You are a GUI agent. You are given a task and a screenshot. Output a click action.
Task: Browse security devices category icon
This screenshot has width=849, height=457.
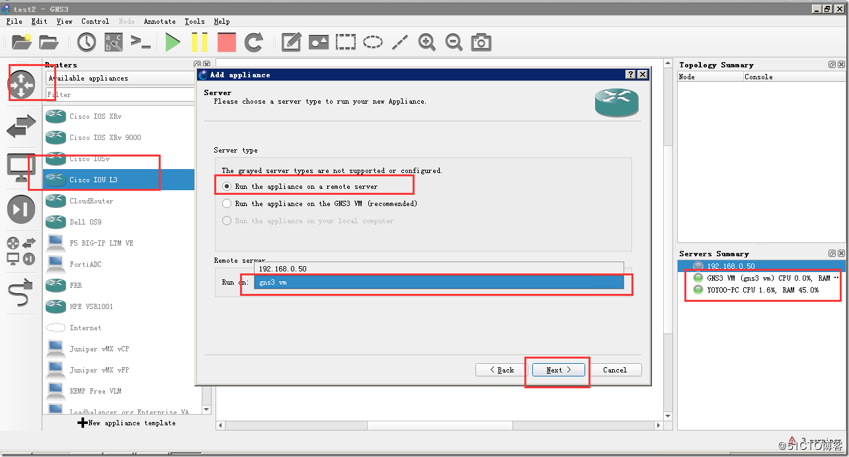21,209
